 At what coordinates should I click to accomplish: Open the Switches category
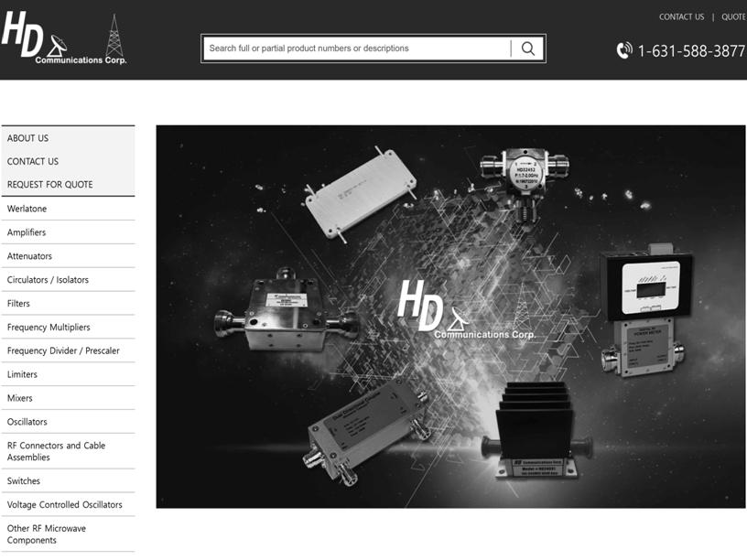(68, 481)
